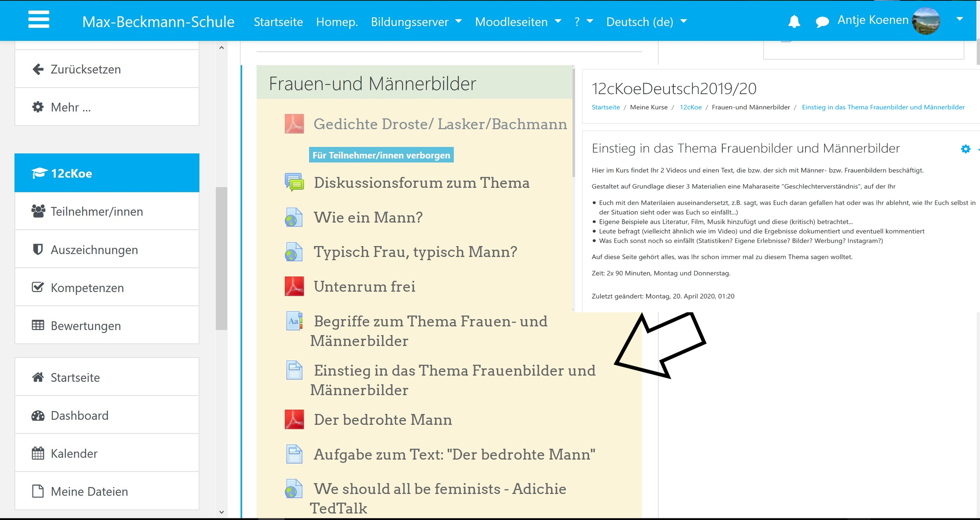
Task: Expand the Moodleseiten dropdown menu
Action: coord(518,22)
